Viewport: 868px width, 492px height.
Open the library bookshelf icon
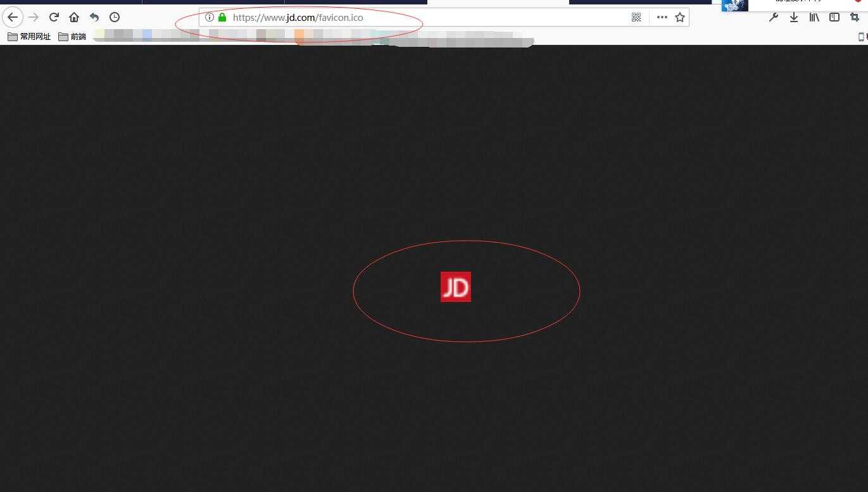pos(814,17)
